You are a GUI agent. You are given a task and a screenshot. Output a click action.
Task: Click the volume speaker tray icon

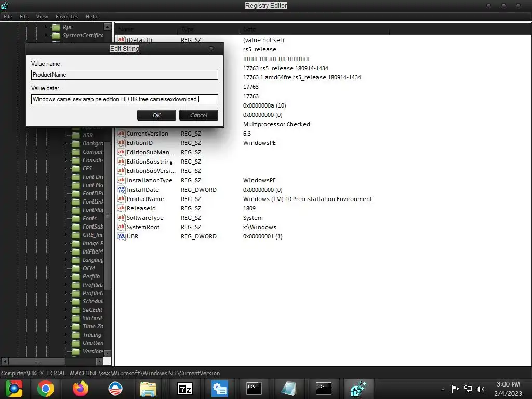click(x=481, y=389)
